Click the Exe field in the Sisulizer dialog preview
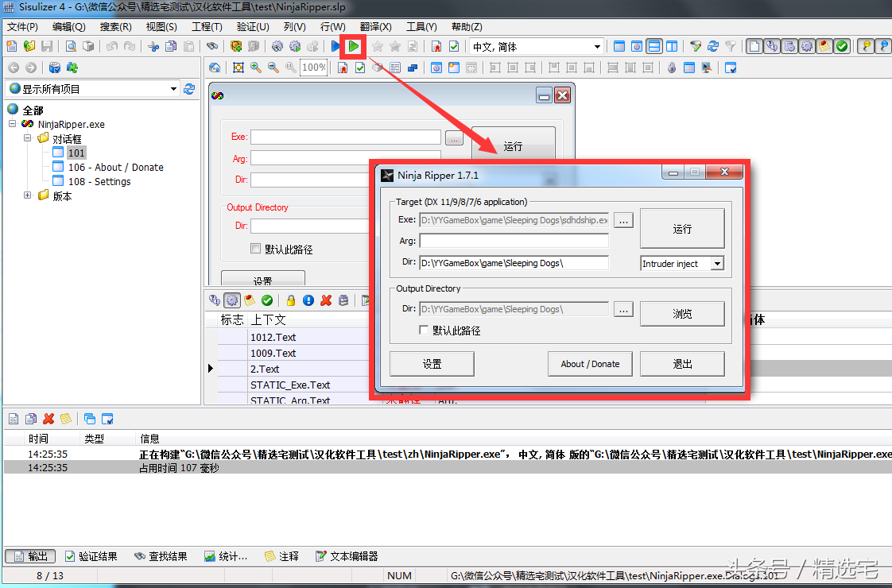Screen dimensions: 892x588 pos(346,137)
